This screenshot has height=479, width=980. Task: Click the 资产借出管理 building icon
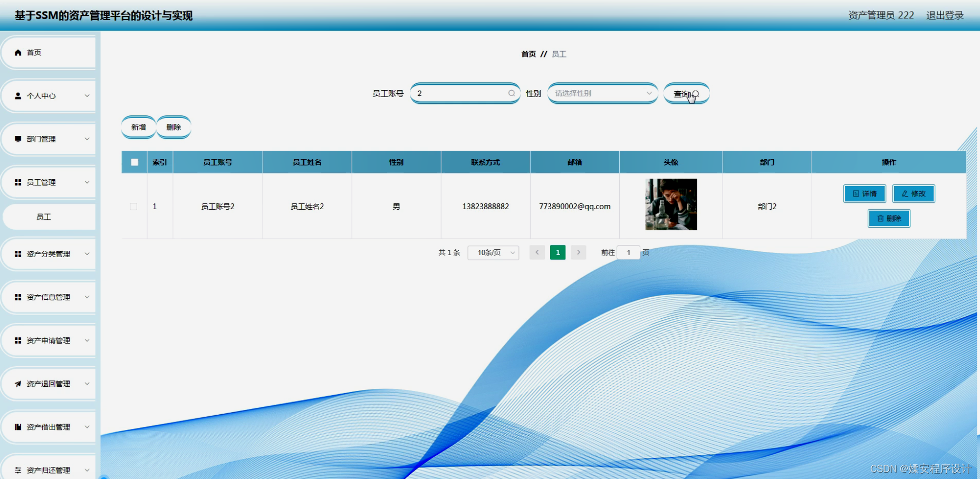pyautogui.click(x=17, y=426)
